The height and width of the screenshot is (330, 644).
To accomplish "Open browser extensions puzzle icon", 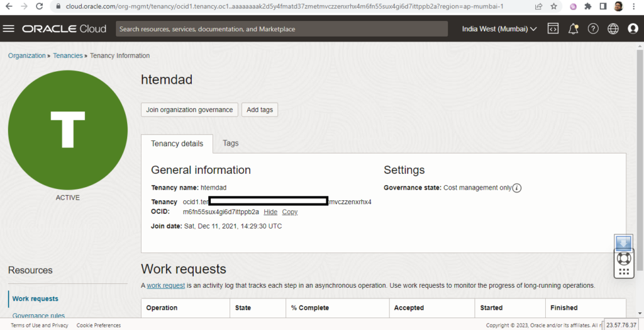I will pos(588,6).
